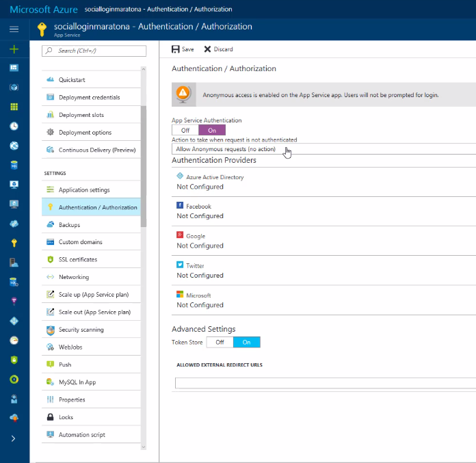The width and height of the screenshot is (476, 463).
Task: Click the Locks padlock icon
Action: pyautogui.click(x=51, y=417)
